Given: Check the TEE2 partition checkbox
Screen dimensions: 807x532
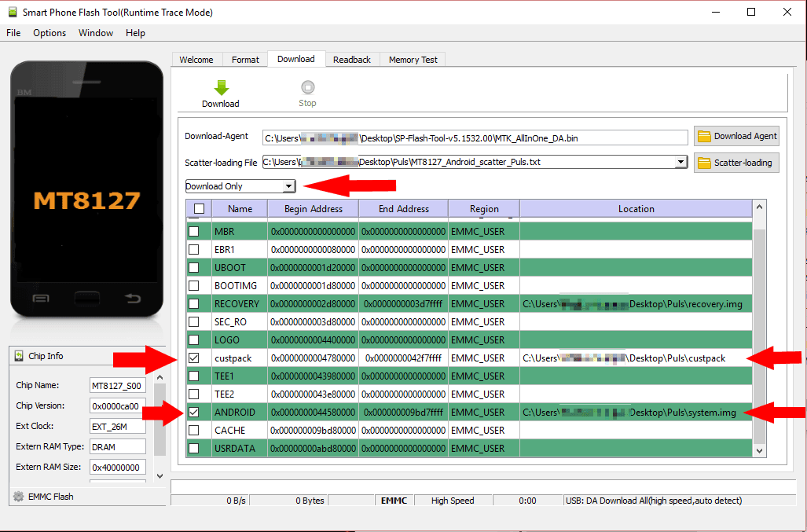Looking at the screenshot, I should coord(194,394).
